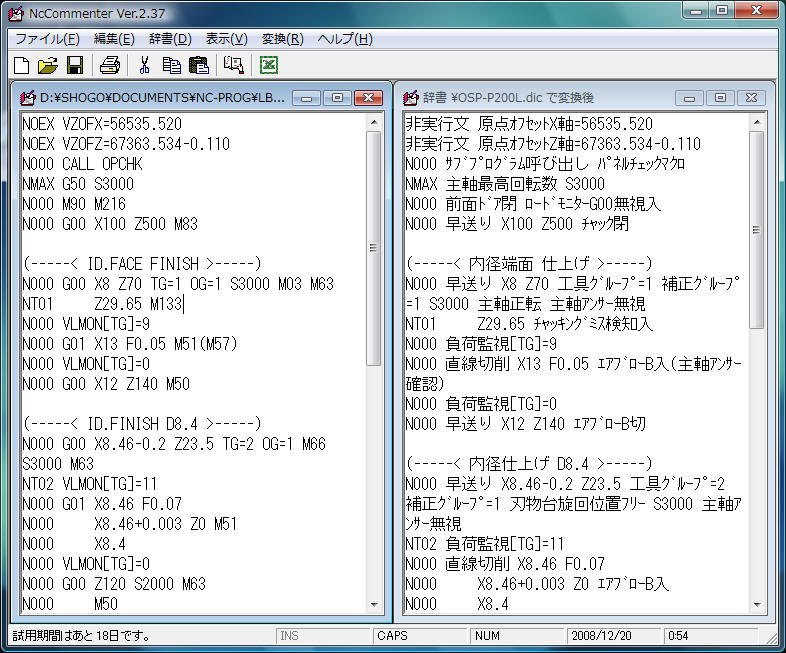This screenshot has width=786, height=653.
Task: Click the NcCommenter app icon in title bar
Action: [16, 14]
